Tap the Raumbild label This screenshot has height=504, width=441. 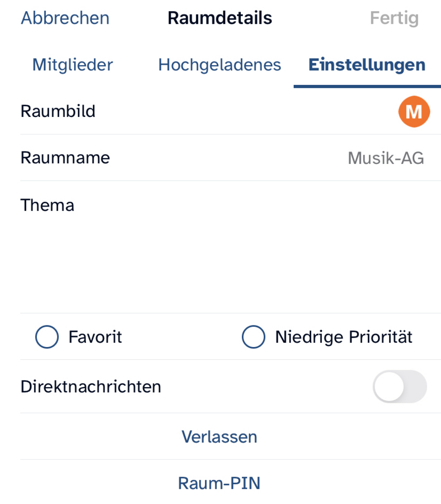[x=58, y=111]
